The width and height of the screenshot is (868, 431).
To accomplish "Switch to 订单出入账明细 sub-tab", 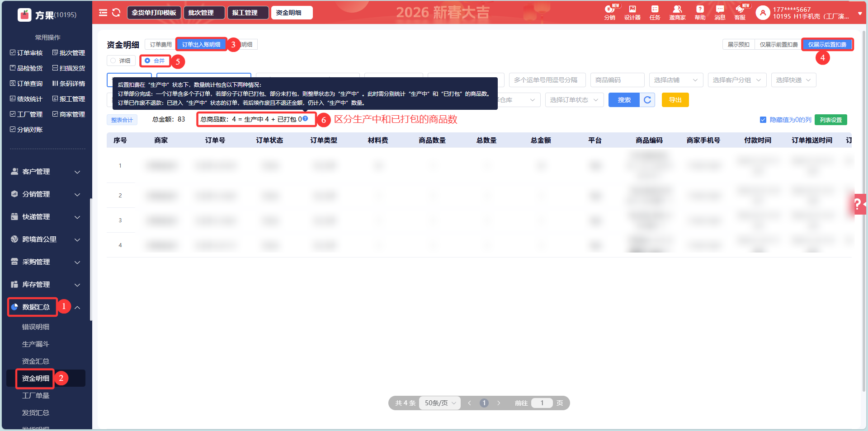I will [x=201, y=44].
